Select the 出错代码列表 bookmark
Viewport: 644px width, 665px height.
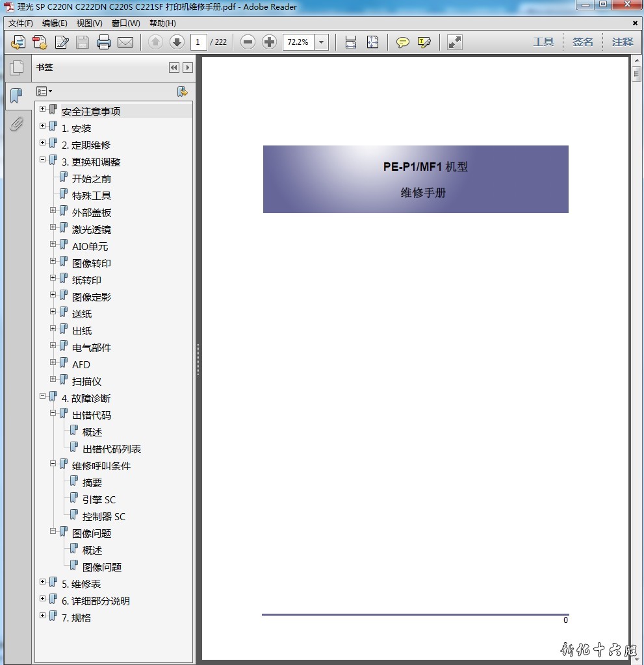click(111, 449)
